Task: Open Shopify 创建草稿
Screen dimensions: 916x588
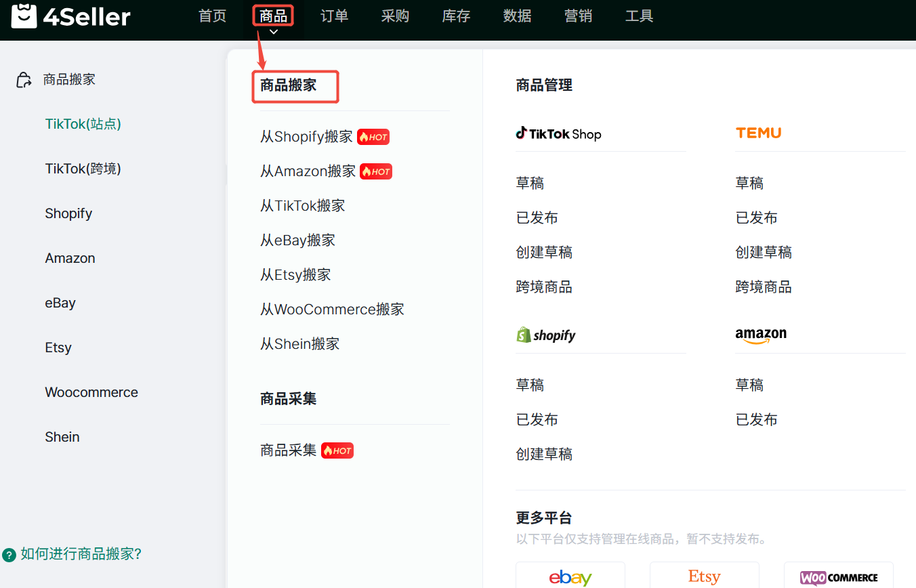Action: pos(544,455)
